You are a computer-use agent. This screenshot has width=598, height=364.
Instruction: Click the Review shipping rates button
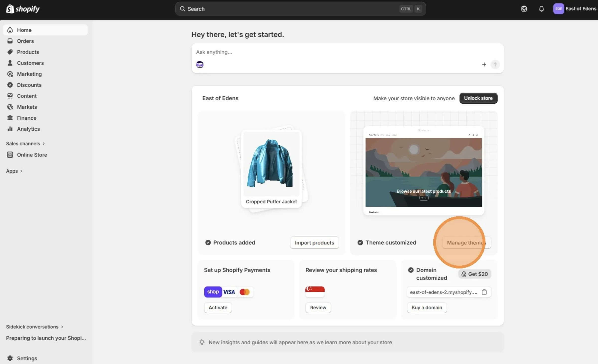[x=318, y=307]
